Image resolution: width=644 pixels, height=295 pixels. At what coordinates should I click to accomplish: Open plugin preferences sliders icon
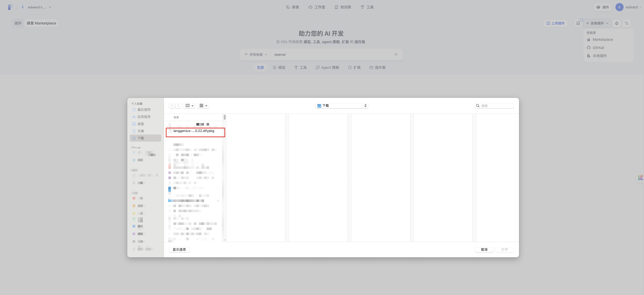[x=627, y=23]
